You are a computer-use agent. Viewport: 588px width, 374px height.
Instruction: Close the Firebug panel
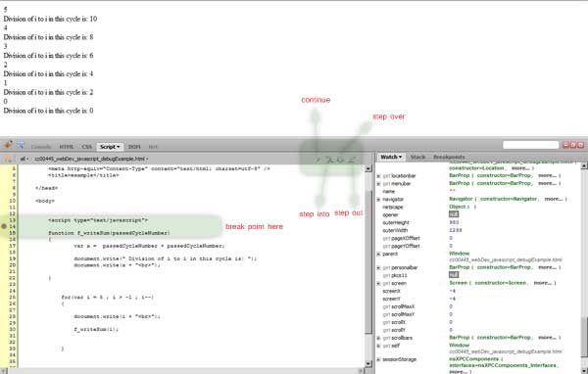pos(580,145)
